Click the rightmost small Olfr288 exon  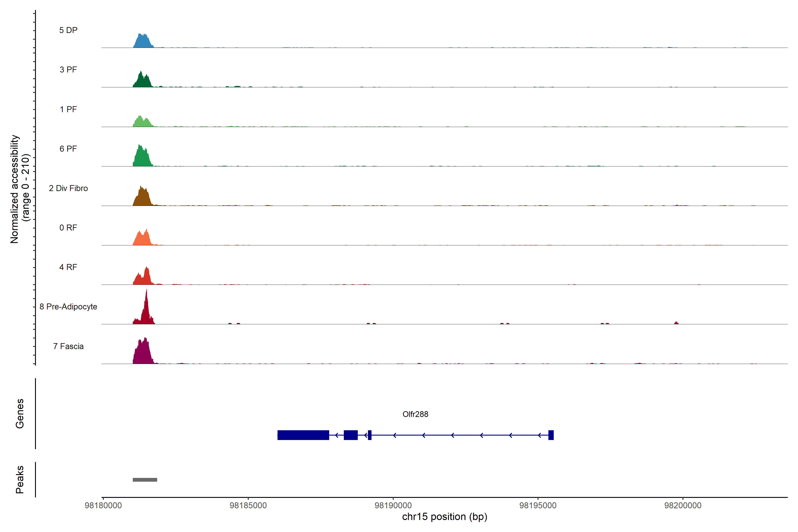(x=551, y=435)
